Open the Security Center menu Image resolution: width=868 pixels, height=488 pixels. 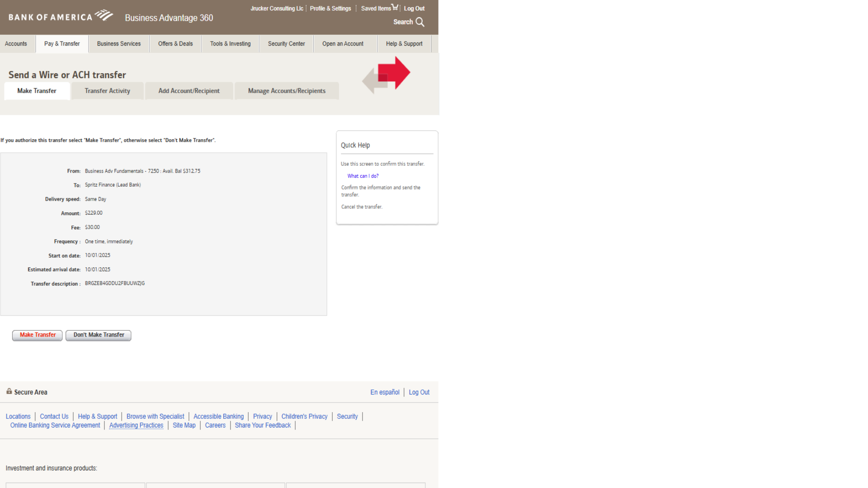click(x=286, y=44)
